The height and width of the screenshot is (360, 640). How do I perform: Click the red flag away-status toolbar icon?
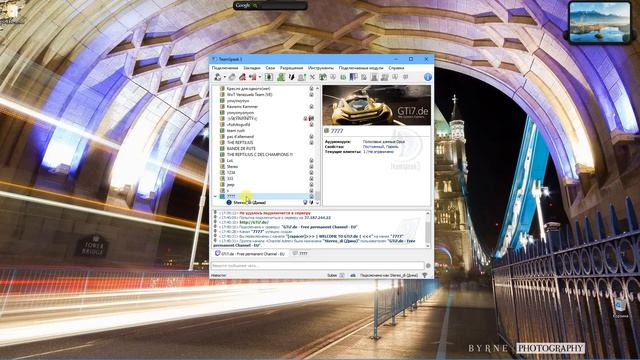pos(253,77)
